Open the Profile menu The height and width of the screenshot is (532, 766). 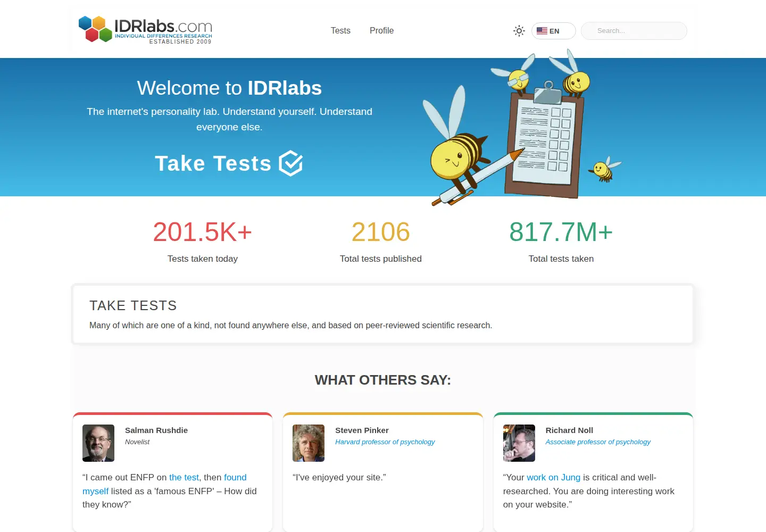382,31
